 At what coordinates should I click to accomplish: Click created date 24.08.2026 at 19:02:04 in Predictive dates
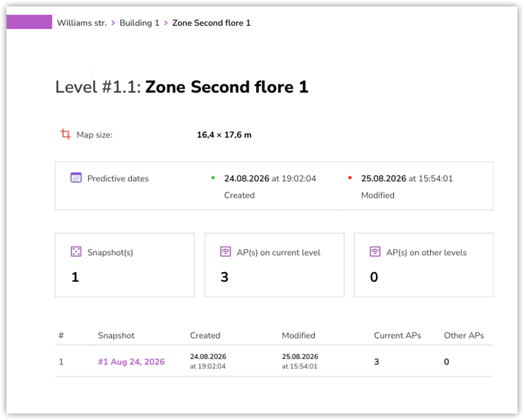click(x=270, y=179)
